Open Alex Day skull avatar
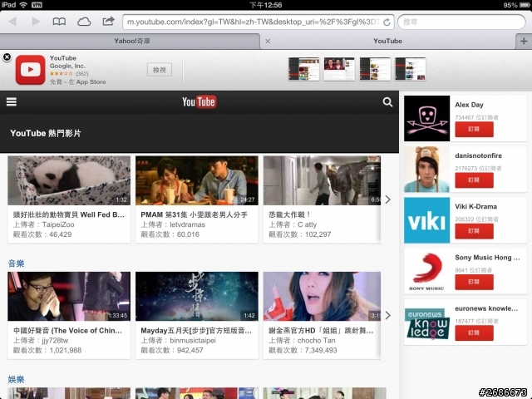 tap(426, 118)
